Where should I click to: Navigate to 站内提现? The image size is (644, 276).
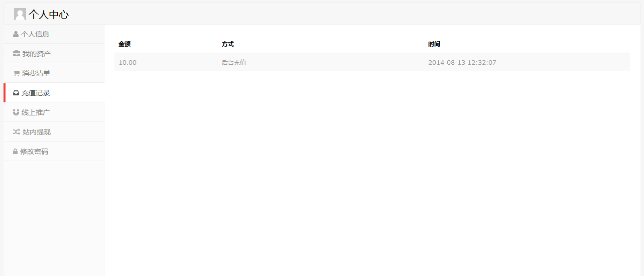pyautogui.click(x=37, y=132)
